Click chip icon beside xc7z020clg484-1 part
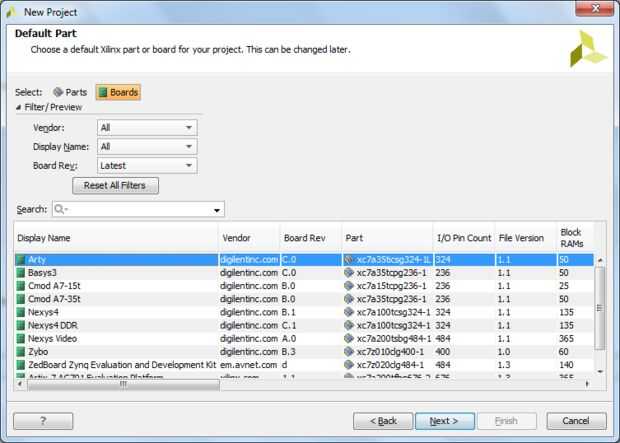620x443 pixels. 349,365
